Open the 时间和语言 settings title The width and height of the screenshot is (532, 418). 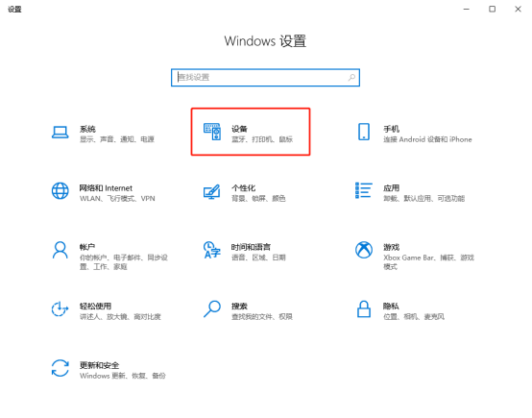click(251, 247)
